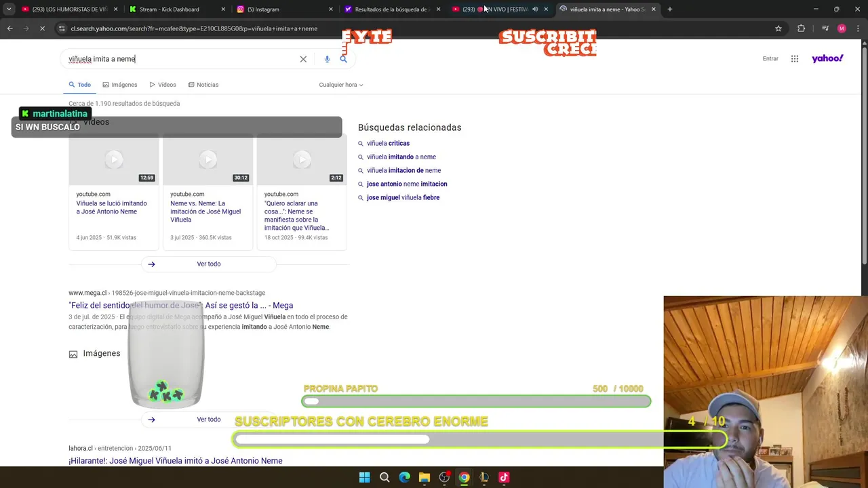Close the Instagram tab
This screenshot has width=868, height=488.
(x=331, y=9)
